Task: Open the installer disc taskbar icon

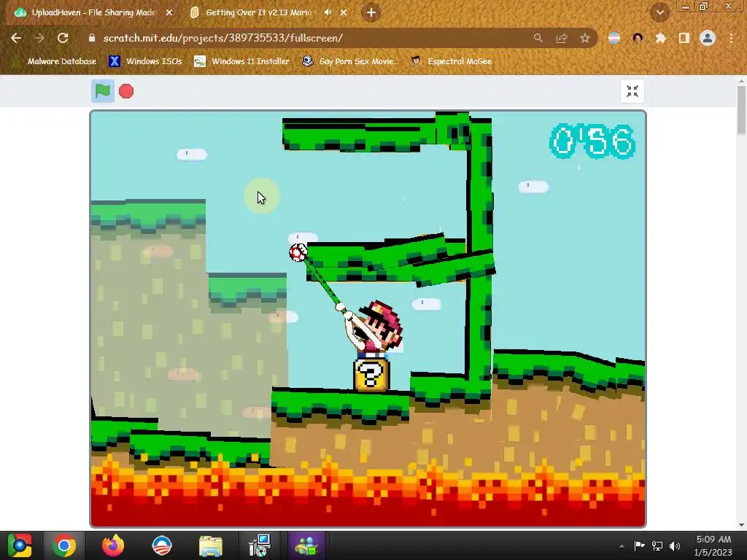Action: (260, 545)
